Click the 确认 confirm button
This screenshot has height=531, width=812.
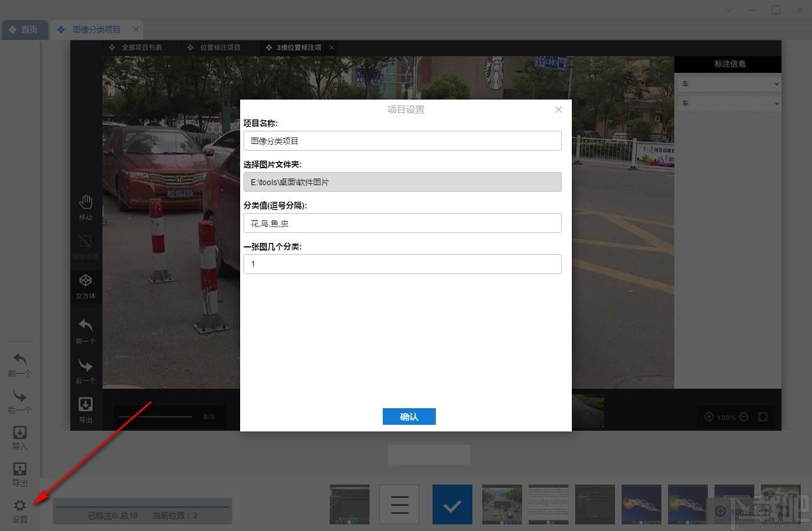(x=409, y=417)
